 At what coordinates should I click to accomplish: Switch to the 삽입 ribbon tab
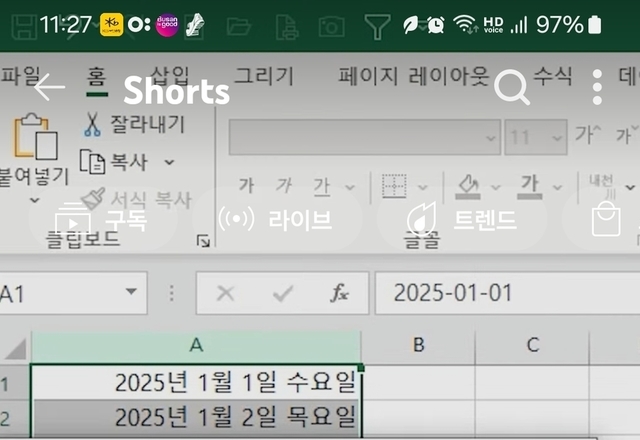[168, 74]
